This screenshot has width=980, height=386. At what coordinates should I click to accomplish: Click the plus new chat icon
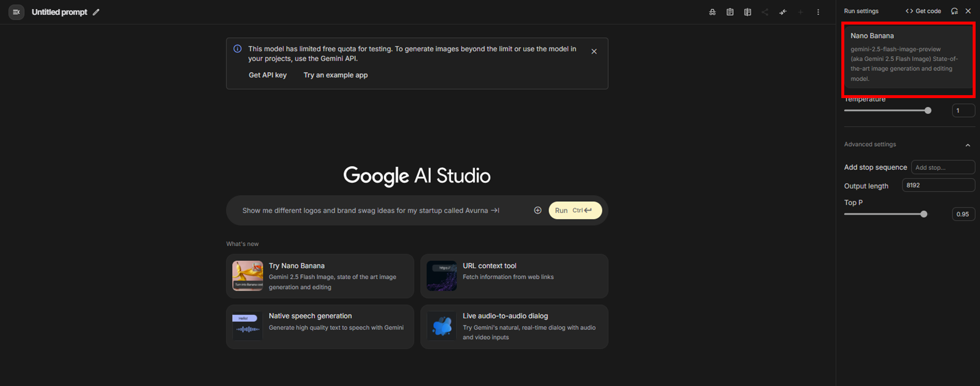tap(801, 12)
